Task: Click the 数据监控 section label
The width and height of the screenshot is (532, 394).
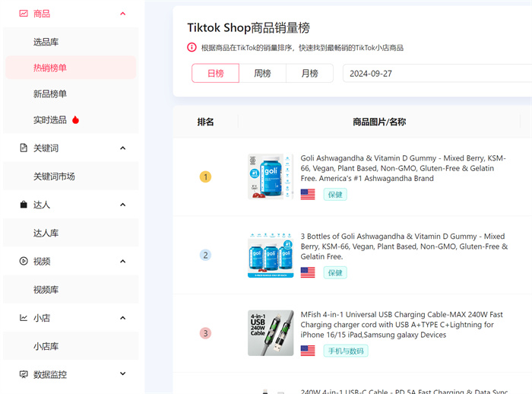Action: point(50,374)
